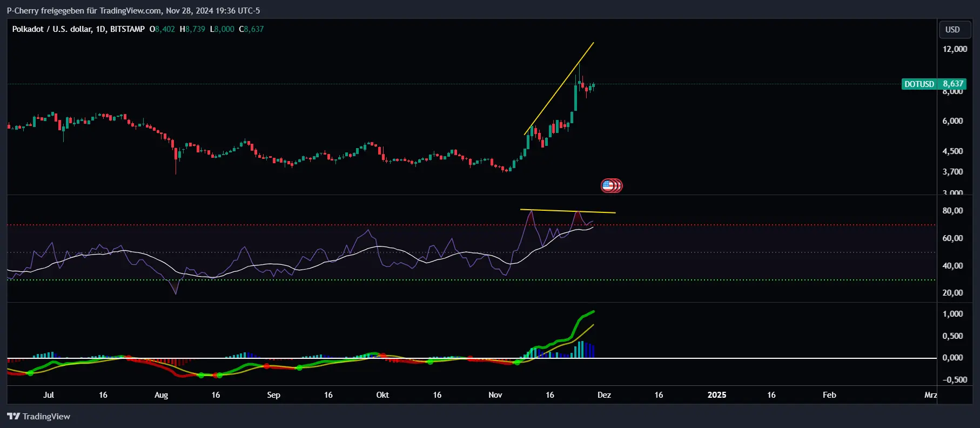Click the Nov label on time axis

(495, 395)
